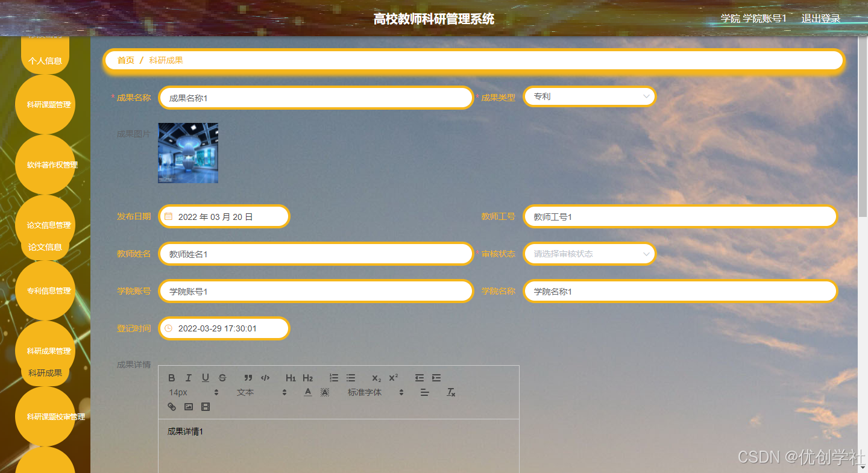Click the 成果图片 thumbnail image
Image resolution: width=868 pixels, height=473 pixels.
pyautogui.click(x=188, y=153)
